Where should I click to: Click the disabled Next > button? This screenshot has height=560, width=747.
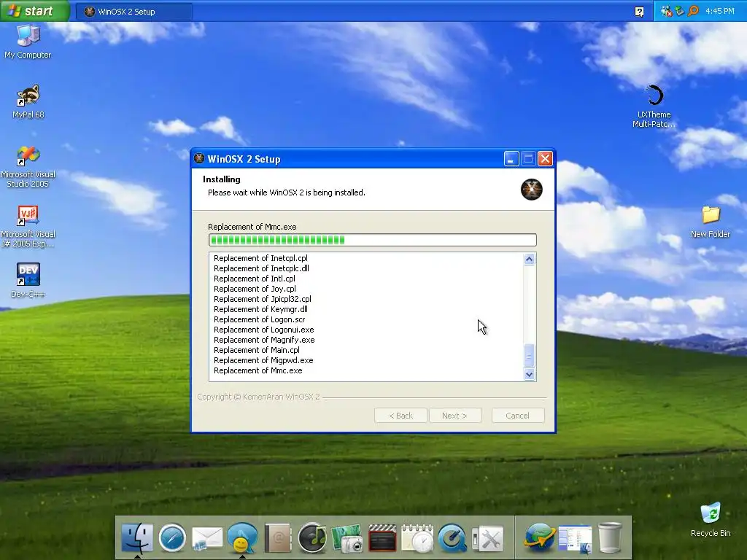point(454,416)
